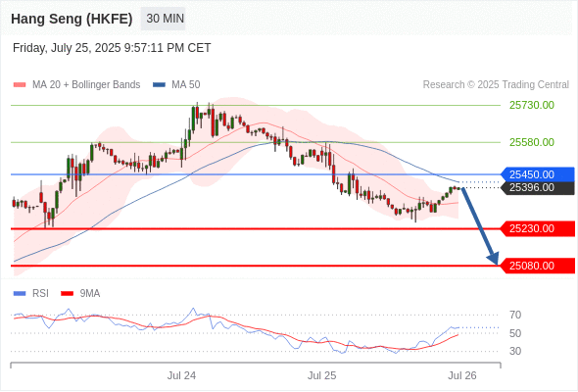Screen dimensions: 578x392
Task: Click the Jul 26 time axis label
Action: tap(462, 375)
